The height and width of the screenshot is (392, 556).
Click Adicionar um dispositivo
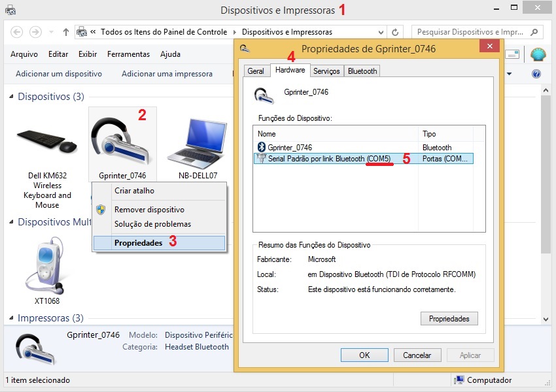coord(59,74)
